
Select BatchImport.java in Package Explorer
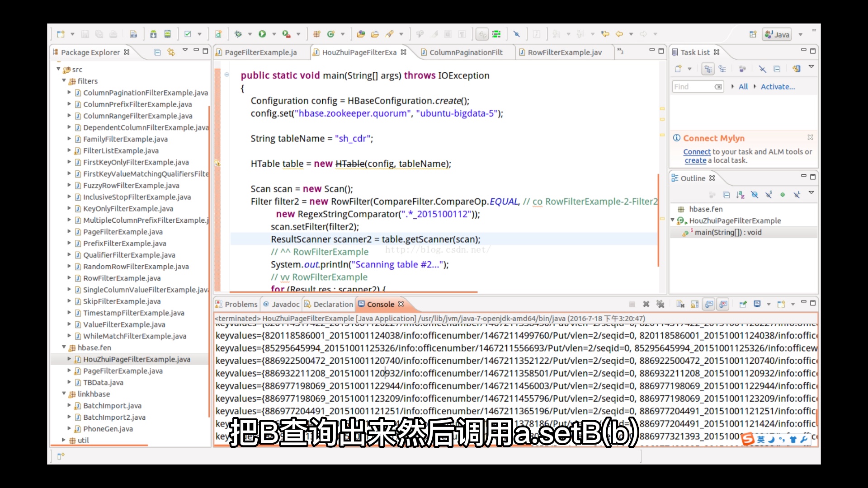click(112, 405)
